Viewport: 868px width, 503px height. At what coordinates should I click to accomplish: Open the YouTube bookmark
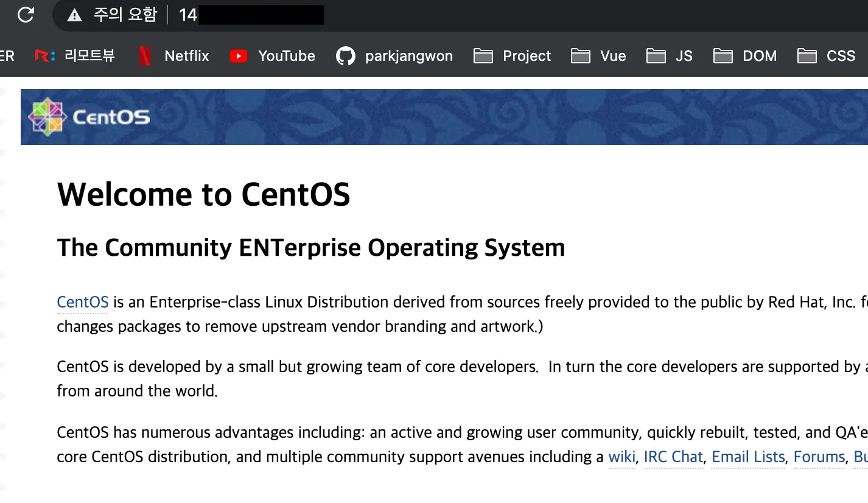coord(273,56)
